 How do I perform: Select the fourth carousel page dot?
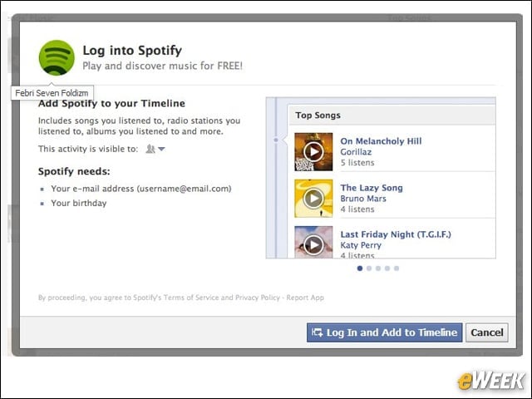point(387,268)
